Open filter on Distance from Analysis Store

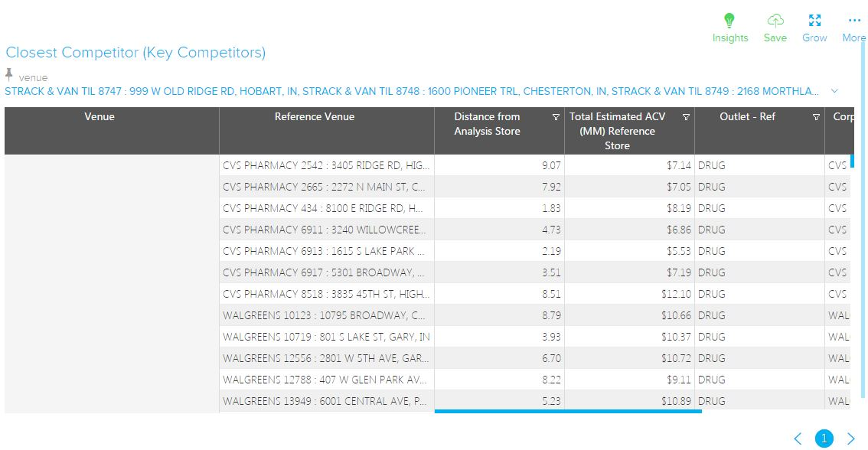[x=556, y=117]
